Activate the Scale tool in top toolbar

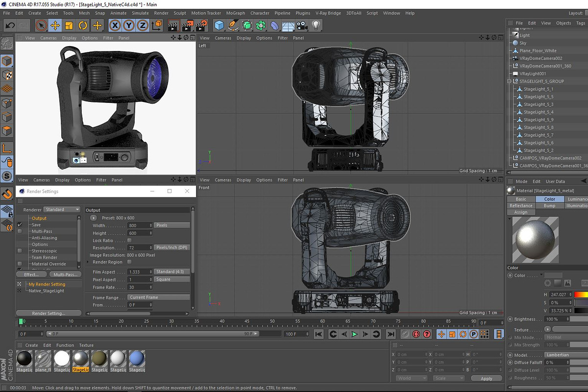coord(69,25)
